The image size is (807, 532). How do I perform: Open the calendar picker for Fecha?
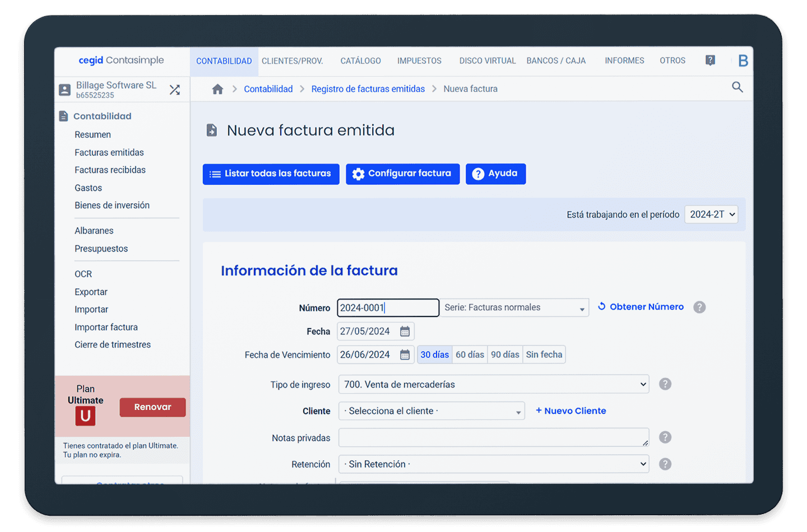tap(405, 332)
